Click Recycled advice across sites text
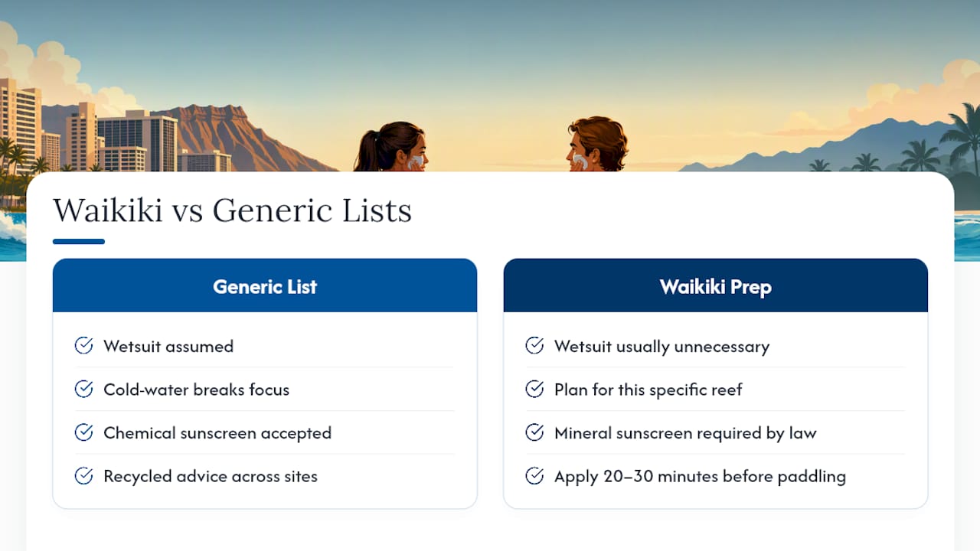980x551 pixels. pos(211,476)
